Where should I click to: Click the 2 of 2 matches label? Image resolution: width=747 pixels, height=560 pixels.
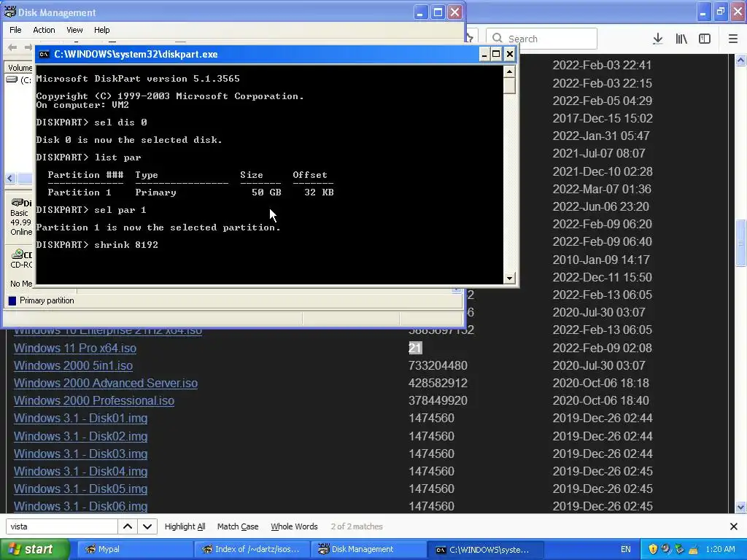[x=357, y=526]
